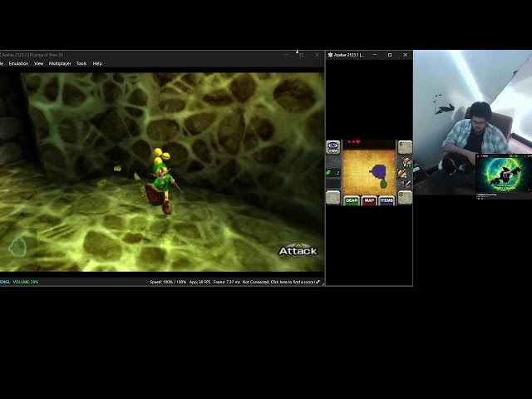The width and height of the screenshot is (532, 399).
Task: Close the secondary Azahar window
Action: click(405, 55)
